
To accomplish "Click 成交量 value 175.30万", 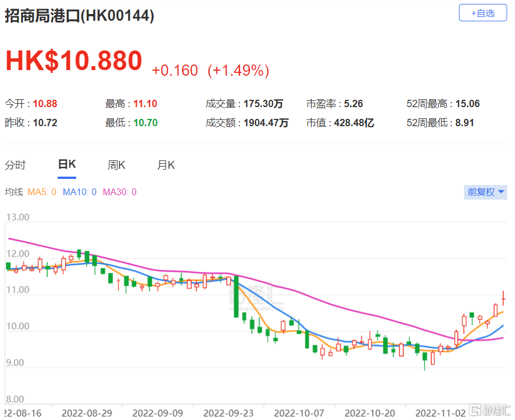I will point(263,104).
